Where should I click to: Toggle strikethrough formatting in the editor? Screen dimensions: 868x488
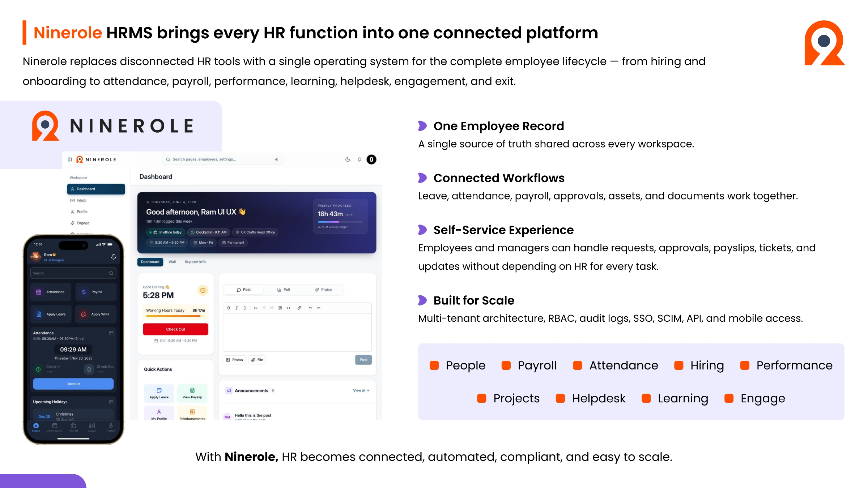pos(245,308)
